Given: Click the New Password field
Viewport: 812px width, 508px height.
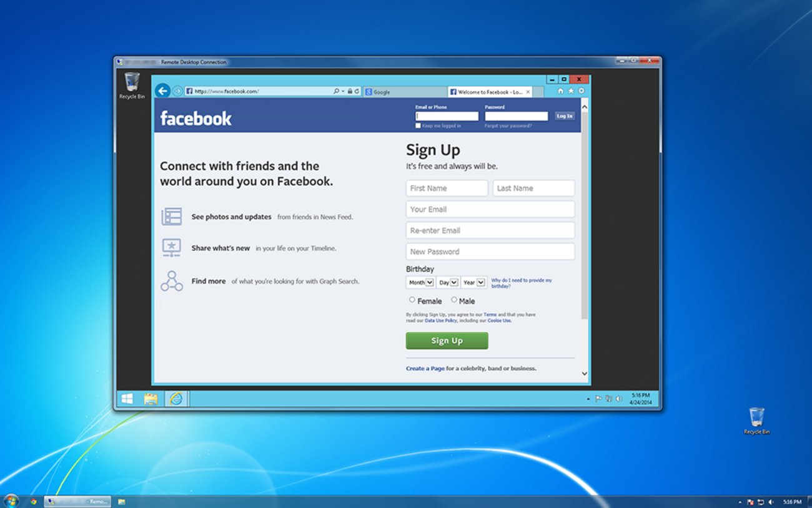Looking at the screenshot, I should pos(490,252).
